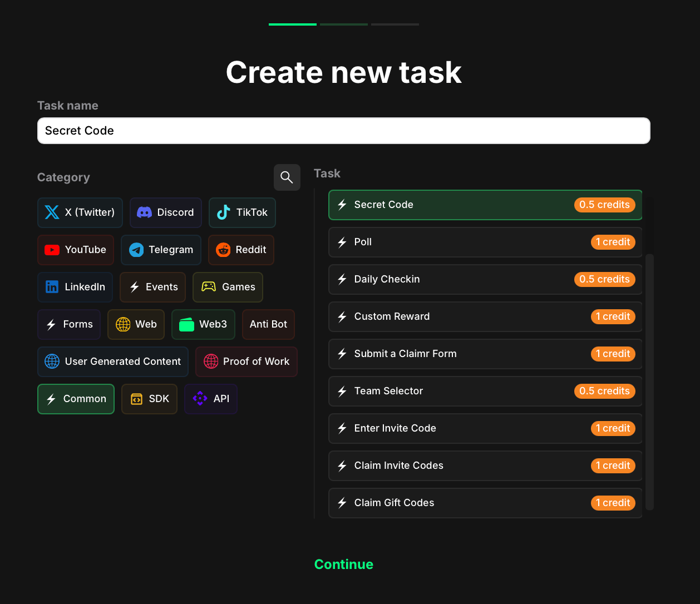Select the Enter Invite Code task

(x=485, y=428)
